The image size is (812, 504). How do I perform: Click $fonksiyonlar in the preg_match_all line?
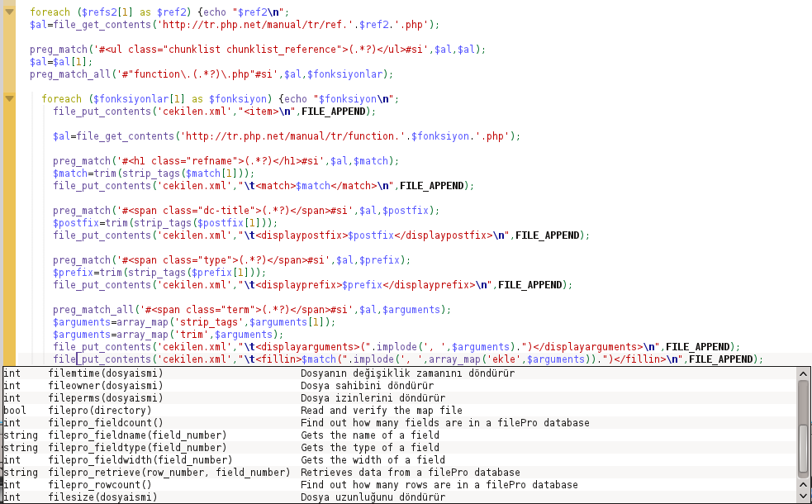tap(344, 74)
